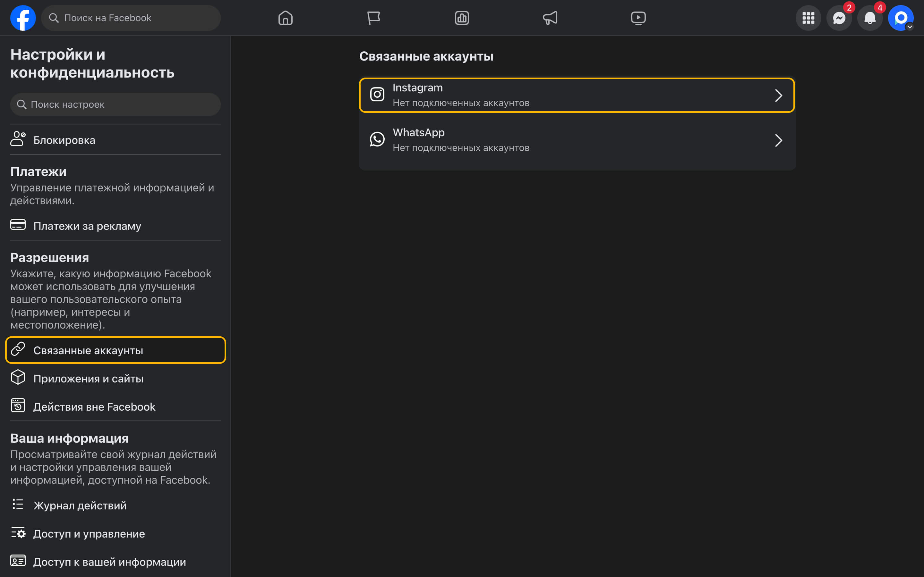924x577 pixels.
Task: Open Messenger chats icon
Action: click(x=839, y=18)
